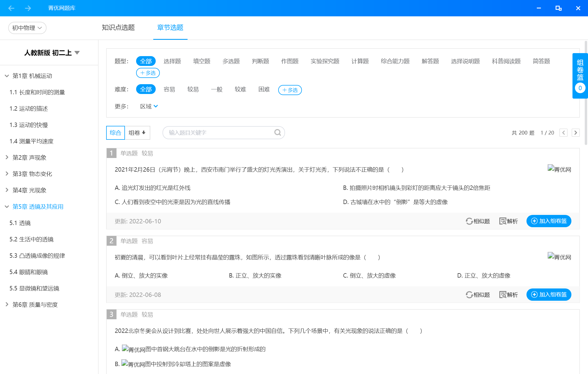Go forward with the right arrow icon

[28, 8]
